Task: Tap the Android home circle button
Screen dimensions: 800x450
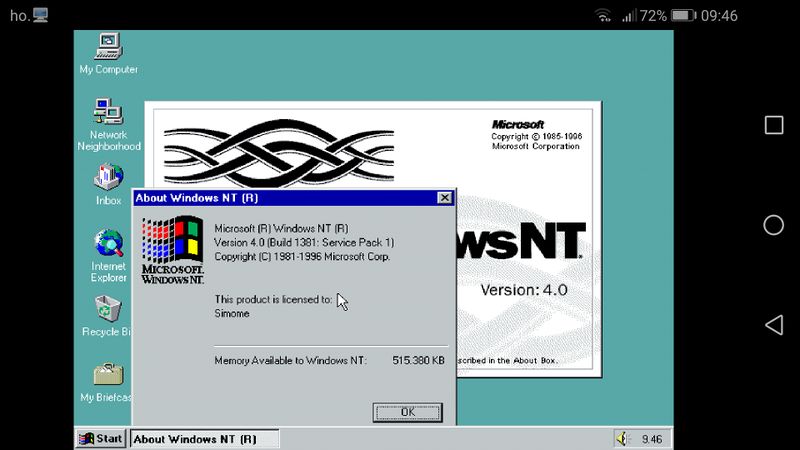Action: coord(773,225)
